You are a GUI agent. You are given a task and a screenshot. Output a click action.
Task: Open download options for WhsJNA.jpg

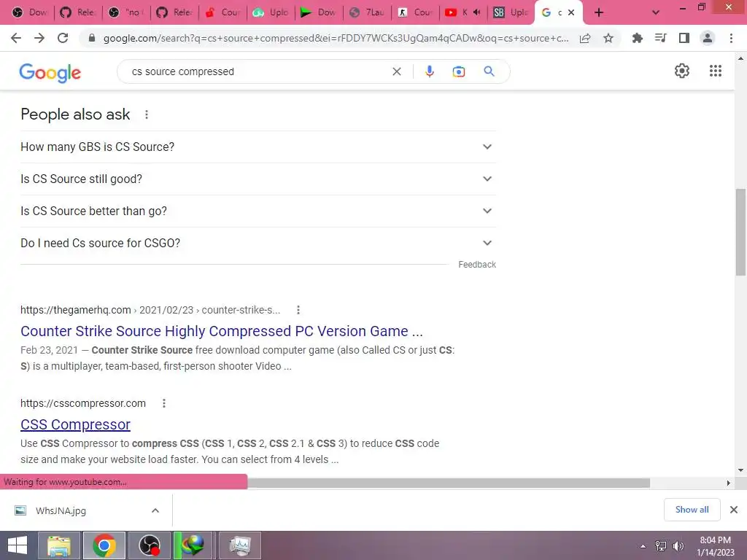click(155, 510)
